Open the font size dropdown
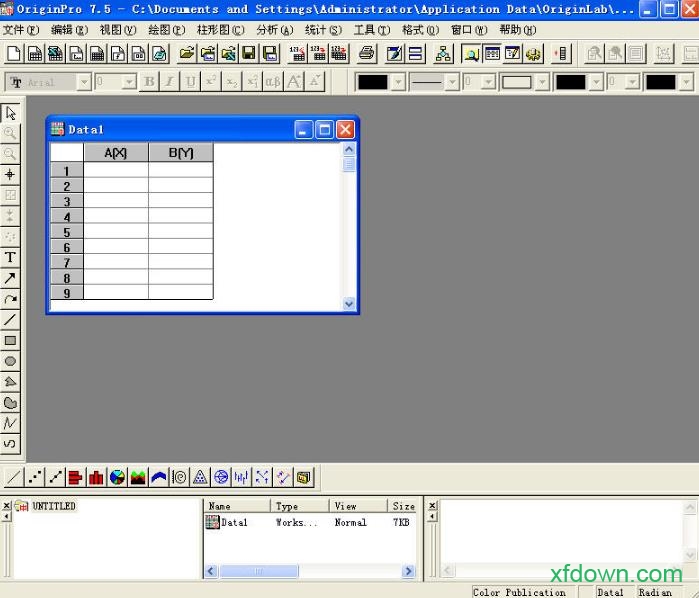The height and width of the screenshot is (598, 699). point(128,82)
